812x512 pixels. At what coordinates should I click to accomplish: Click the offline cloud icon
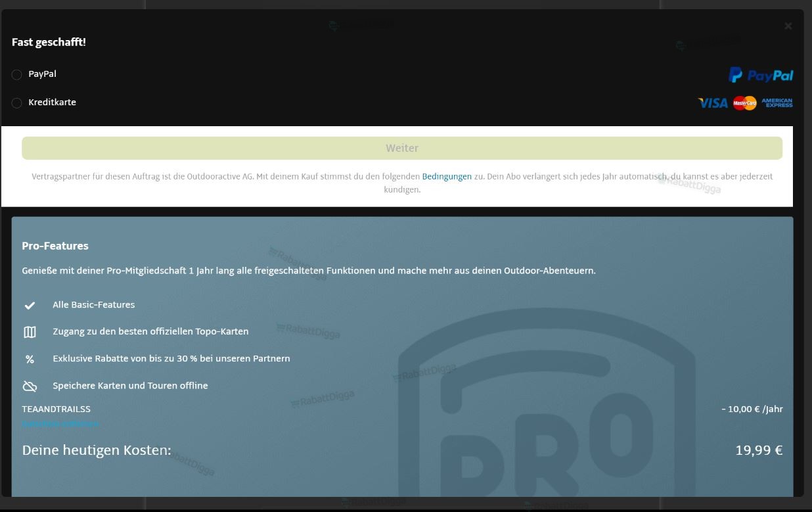30,386
